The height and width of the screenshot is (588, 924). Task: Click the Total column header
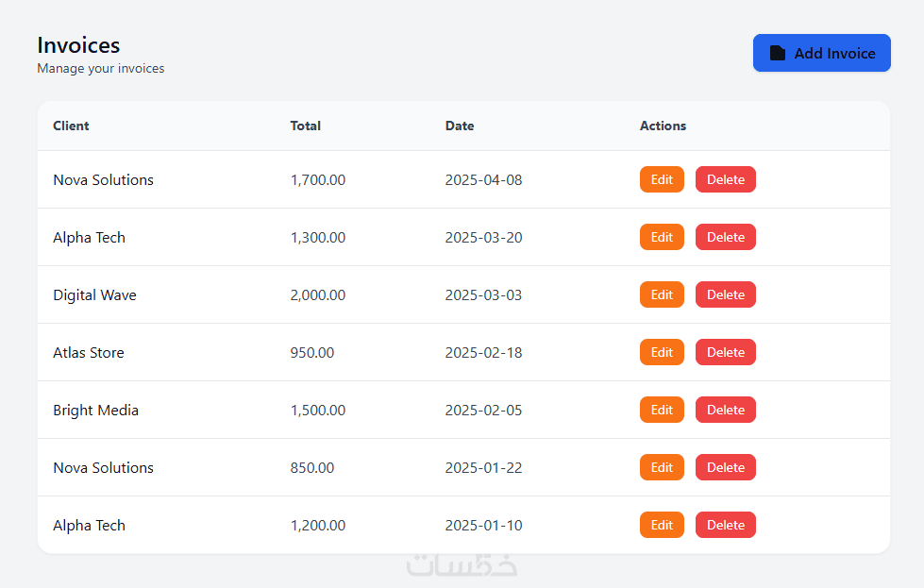(x=305, y=126)
